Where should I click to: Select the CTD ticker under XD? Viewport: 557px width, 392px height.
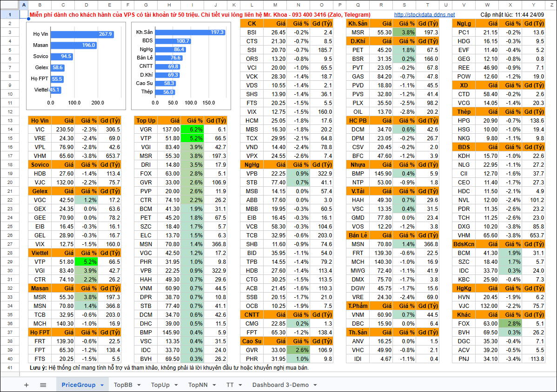[x=464, y=94]
